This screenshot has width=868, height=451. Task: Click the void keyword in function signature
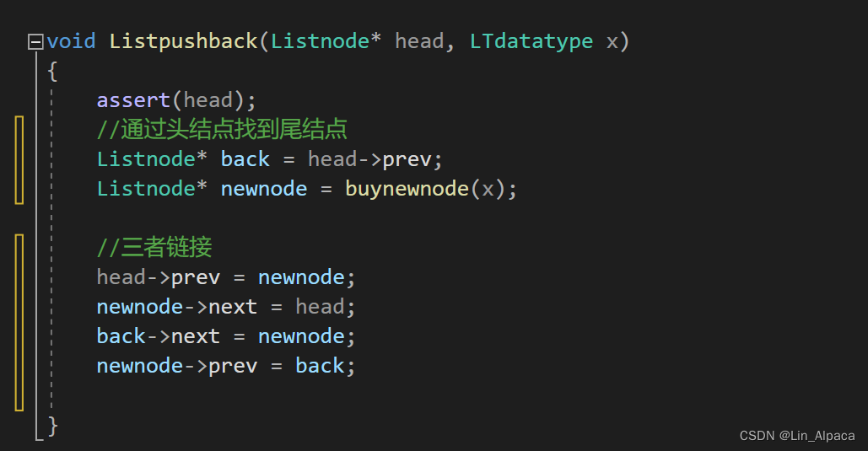click(x=72, y=41)
